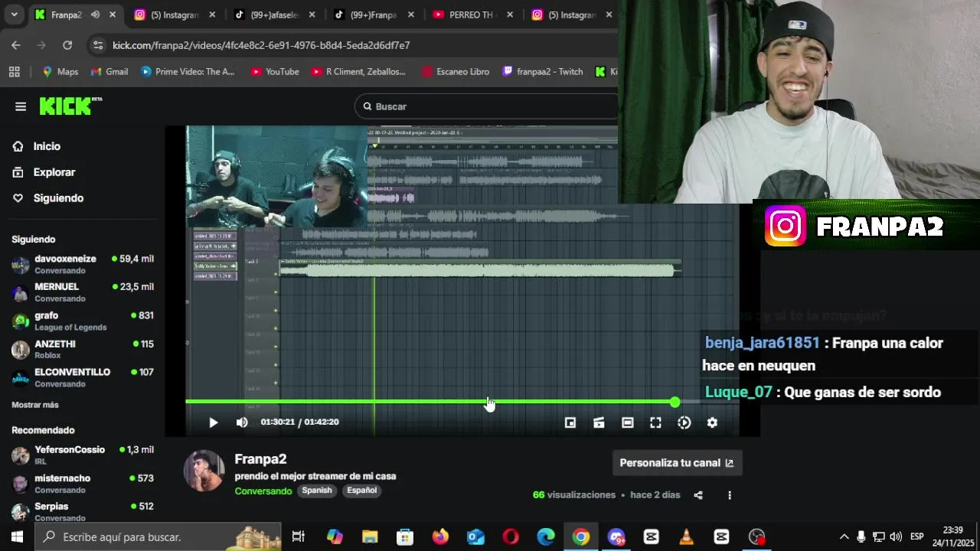The width and height of the screenshot is (980, 551).
Task: Create a clip with the clapperboard icon
Action: tap(599, 422)
